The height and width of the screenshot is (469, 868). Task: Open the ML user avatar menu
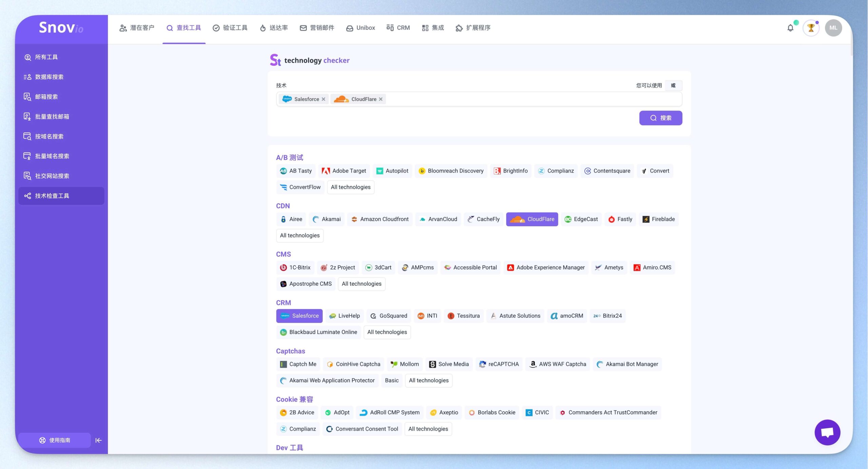click(x=833, y=28)
